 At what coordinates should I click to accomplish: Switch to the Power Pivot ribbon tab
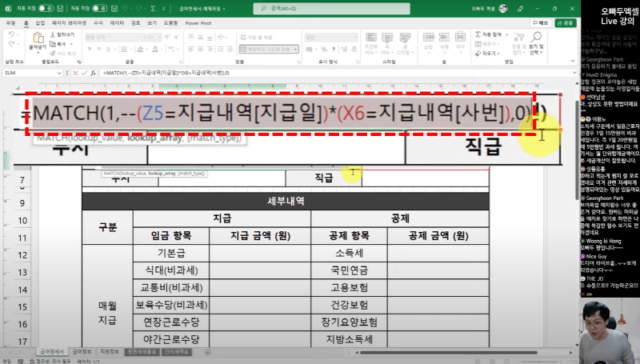[198, 23]
